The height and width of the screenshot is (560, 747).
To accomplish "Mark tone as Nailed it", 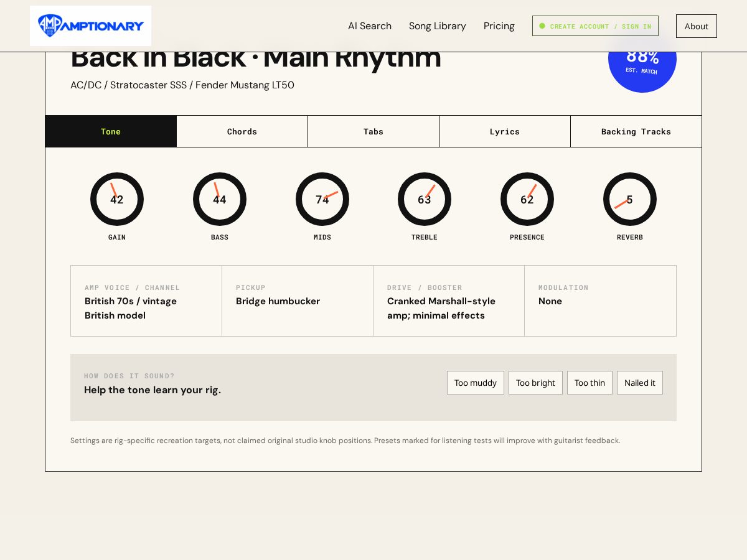I will tap(640, 383).
